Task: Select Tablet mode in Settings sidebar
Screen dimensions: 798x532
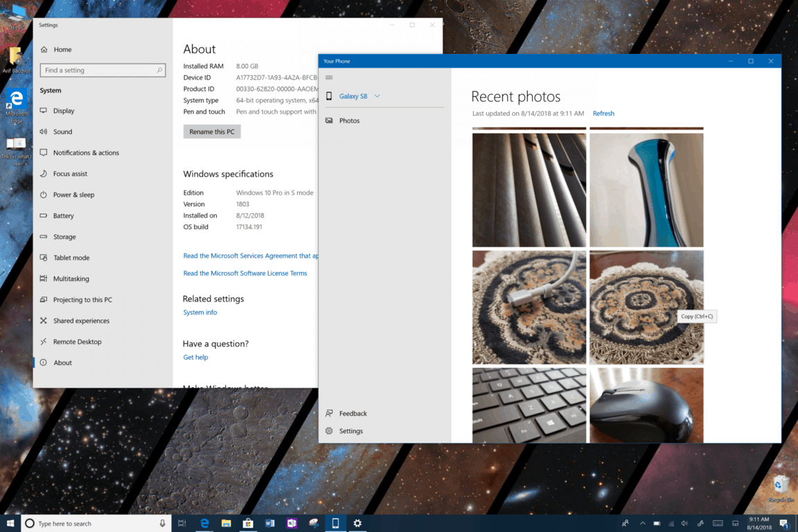Action: (x=71, y=258)
